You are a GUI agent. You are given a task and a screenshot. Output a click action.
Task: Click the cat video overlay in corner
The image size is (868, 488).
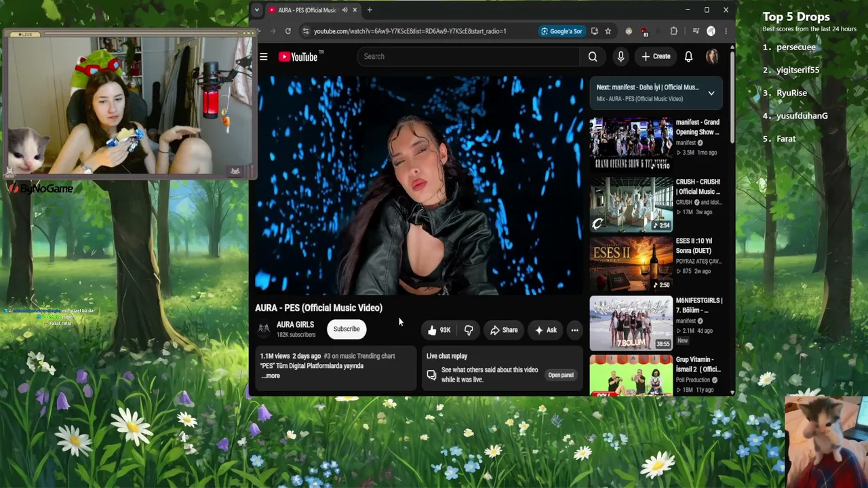826,442
